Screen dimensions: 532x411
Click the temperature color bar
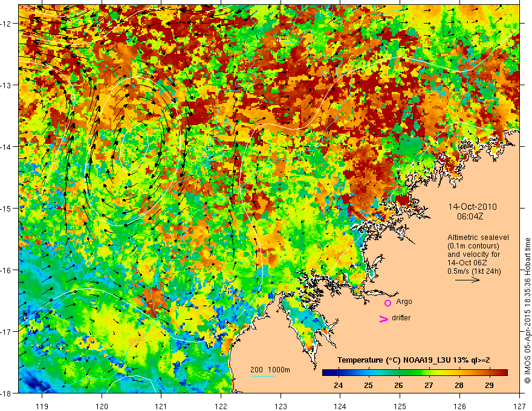click(415, 372)
